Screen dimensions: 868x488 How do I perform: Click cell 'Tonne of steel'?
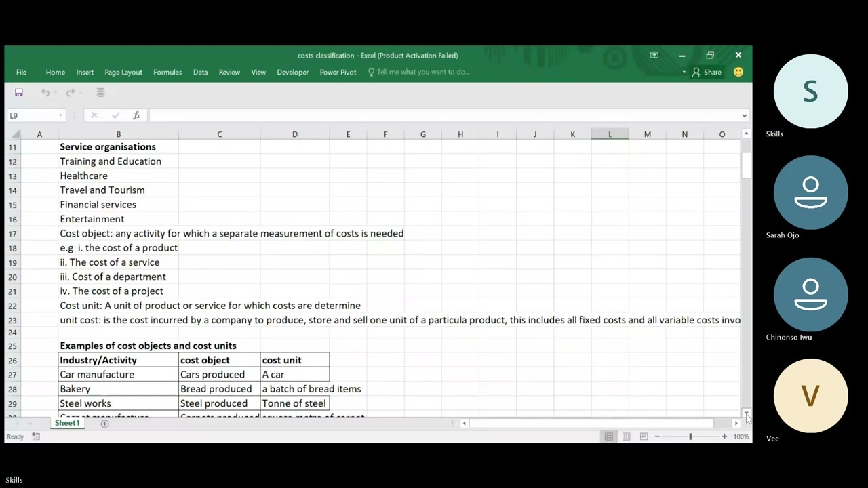[x=294, y=403]
